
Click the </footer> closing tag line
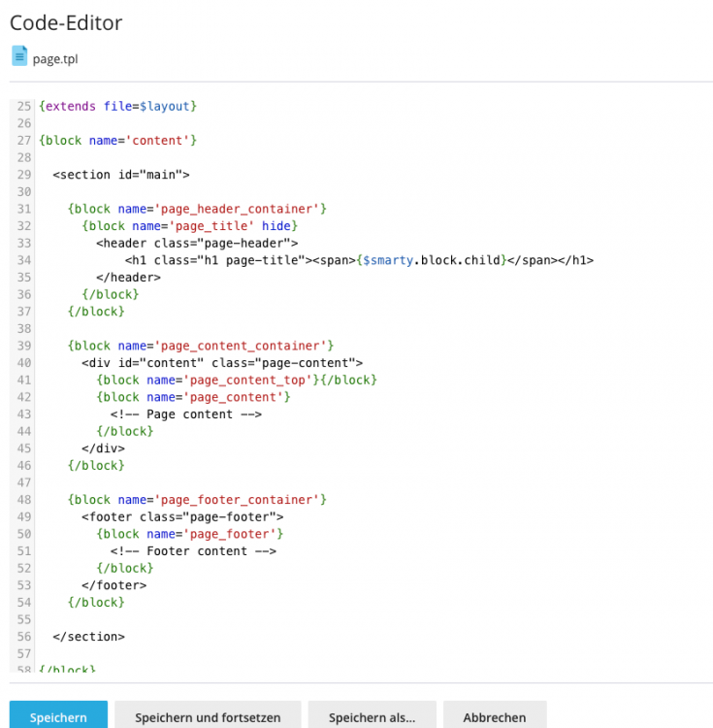click(x=114, y=585)
